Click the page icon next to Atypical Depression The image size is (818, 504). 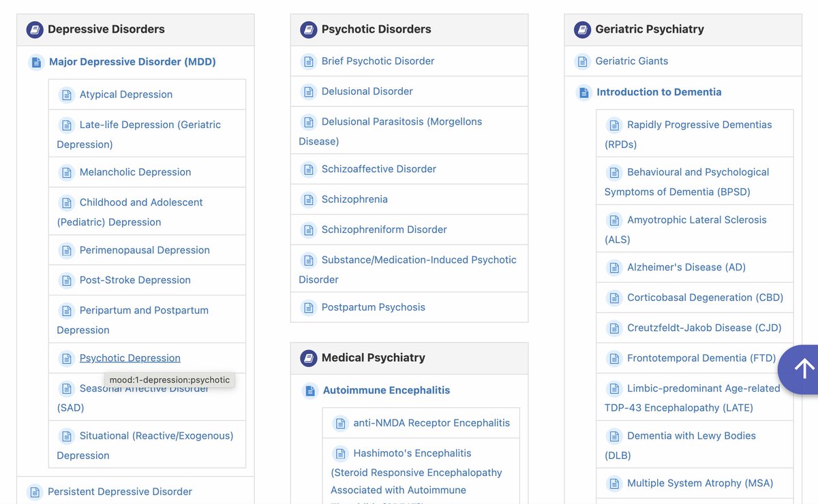[x=66, y=95]
